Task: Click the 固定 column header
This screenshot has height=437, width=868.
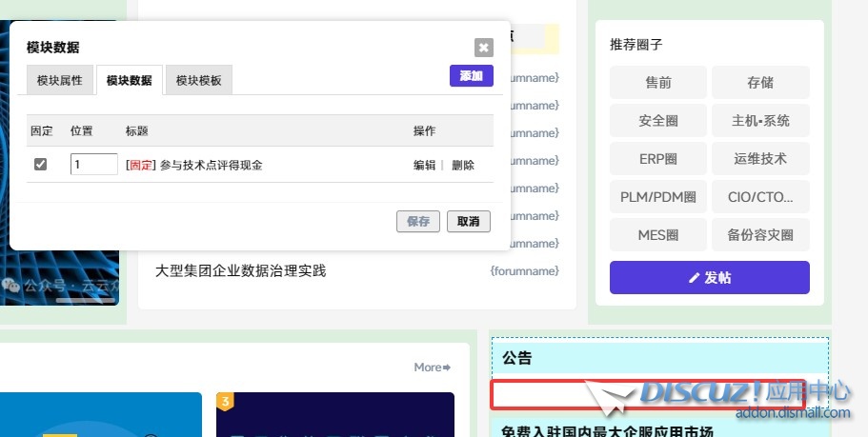Action: coord(42,131)
